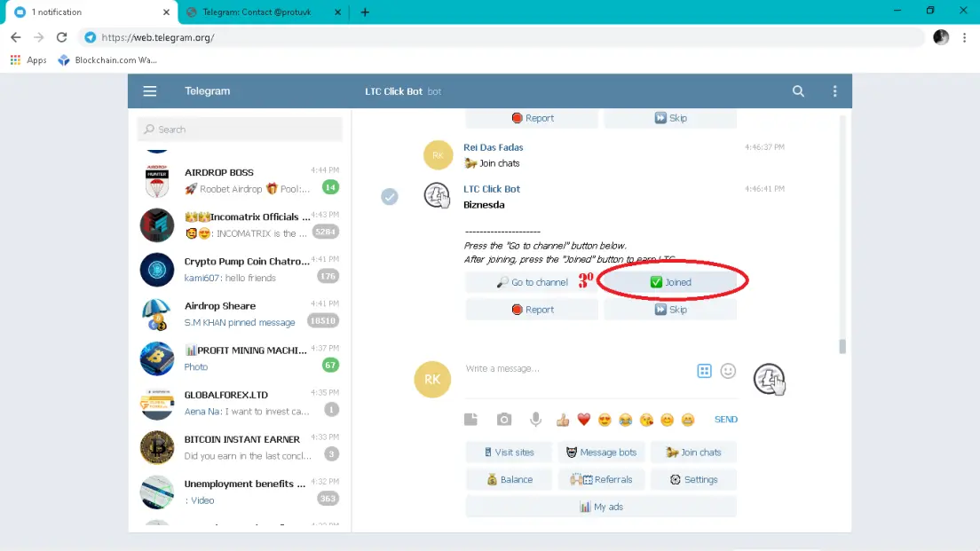The width and height of the screenshot is (980, 551).
Task: Send the kissing face emoji
Action: [646, 420]
